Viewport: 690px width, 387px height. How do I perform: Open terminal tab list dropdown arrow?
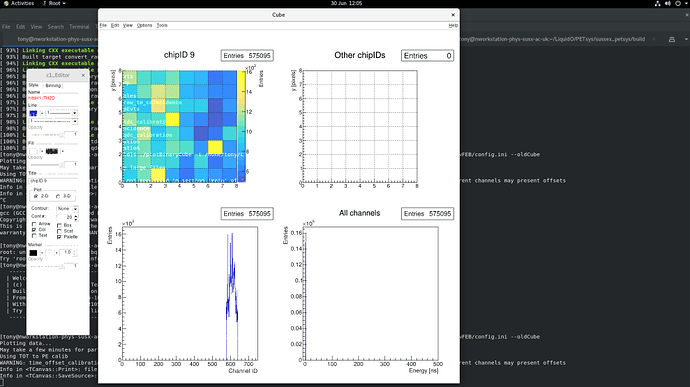coord(686,39)
